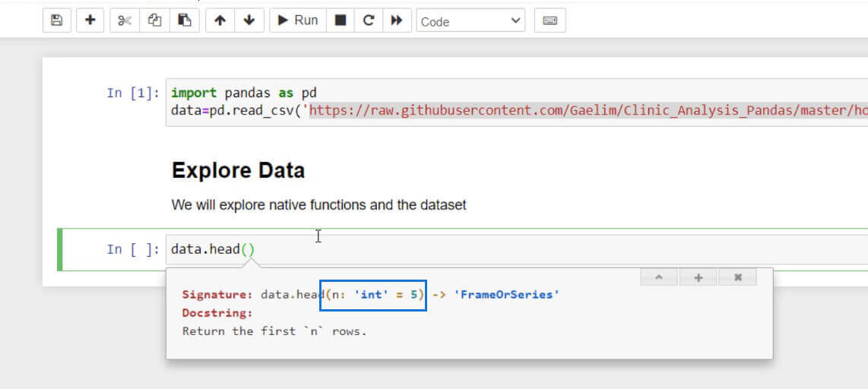Copy selected cells icon
The height and width of the screenshot is (389, 868).
click(x=154, y=21)
